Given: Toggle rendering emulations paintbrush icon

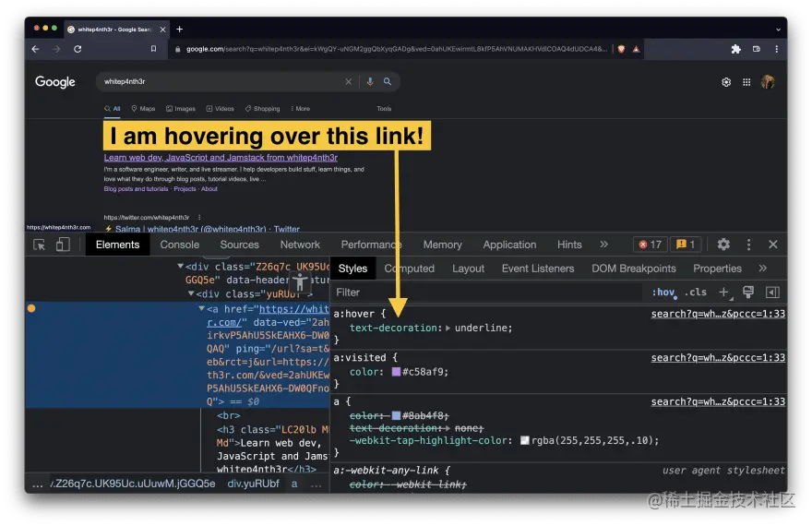Looking at the screenshot, I should tap(747, 293).
